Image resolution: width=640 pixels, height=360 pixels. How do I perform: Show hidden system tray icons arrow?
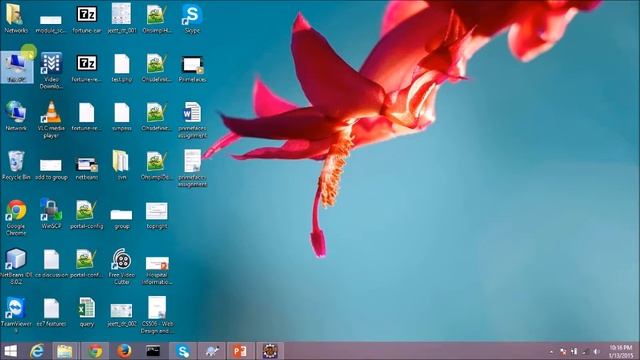click(x=551, y=351)
